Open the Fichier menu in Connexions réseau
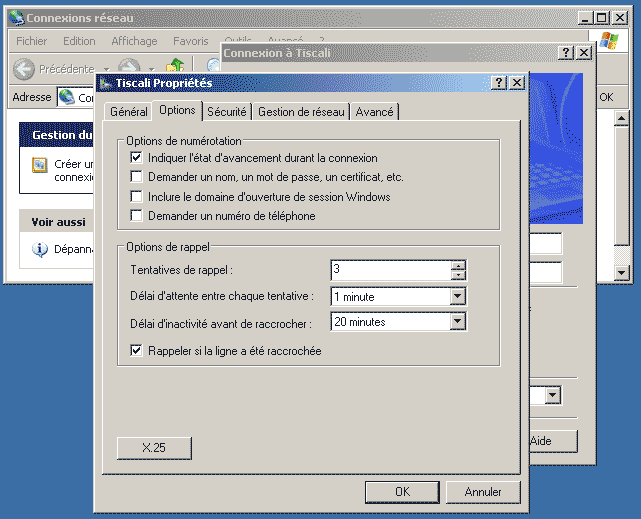The width and height of the screenshot is (641, 519). (x=31, y=41)
